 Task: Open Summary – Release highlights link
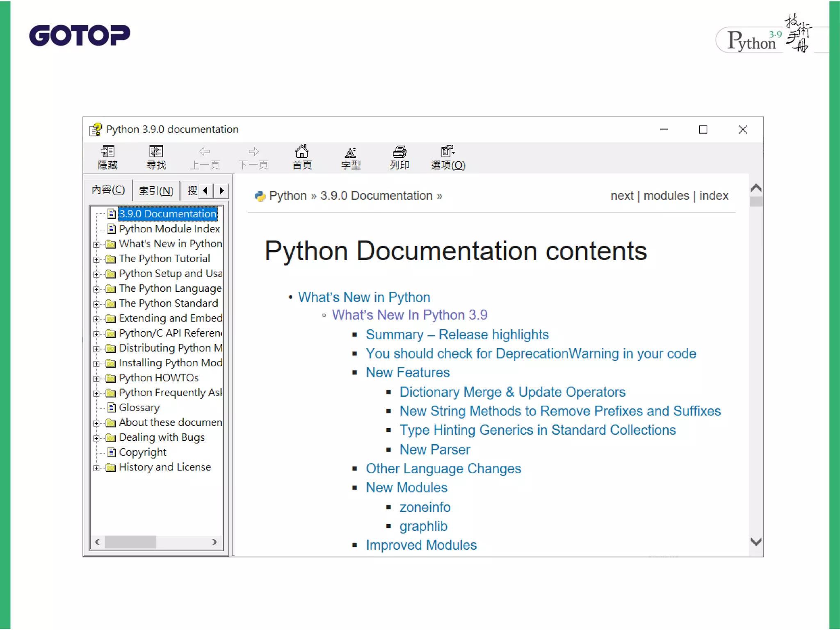coord(457,334)
